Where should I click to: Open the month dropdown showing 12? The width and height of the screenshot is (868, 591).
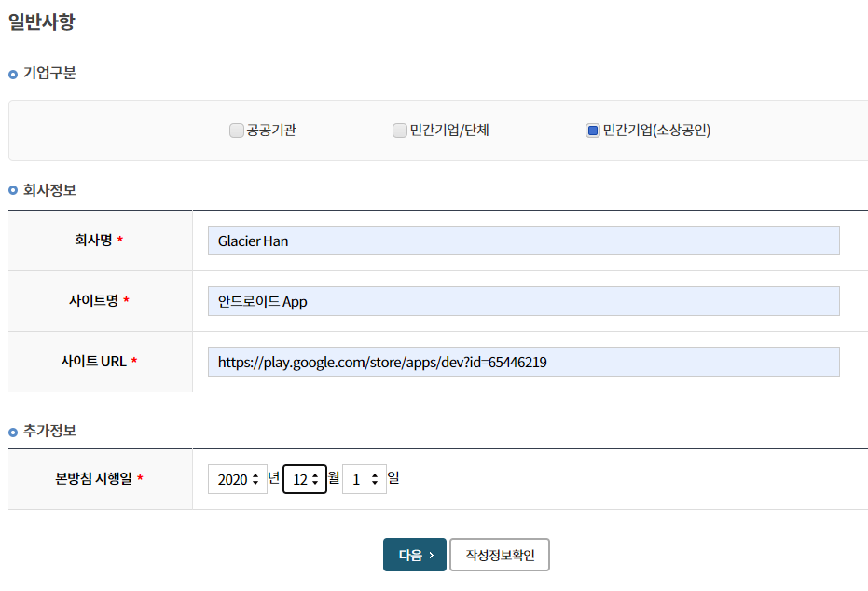click(305, 479)
